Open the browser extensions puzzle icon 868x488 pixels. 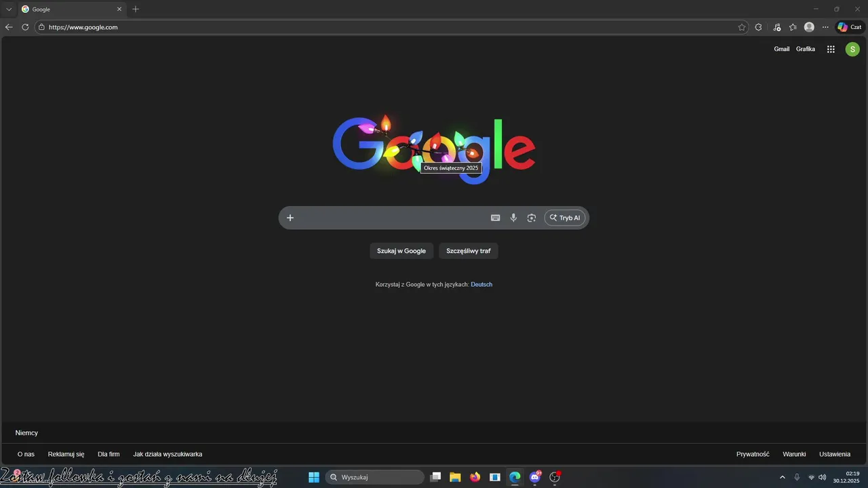pos(758,27)
